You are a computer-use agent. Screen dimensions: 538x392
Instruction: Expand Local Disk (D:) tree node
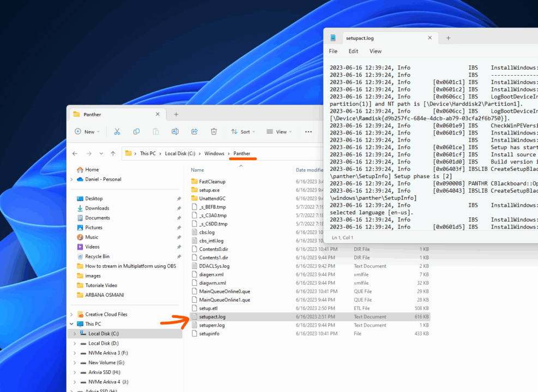point(75,343)
